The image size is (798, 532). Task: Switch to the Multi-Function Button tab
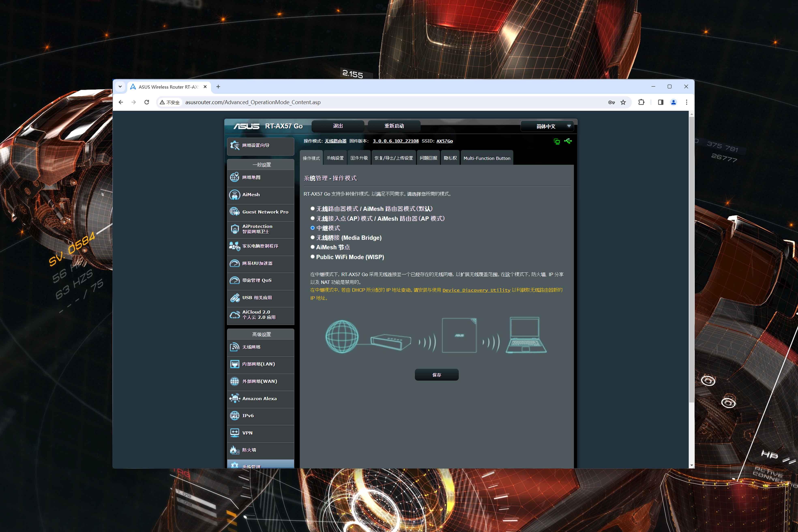(487, 158)
